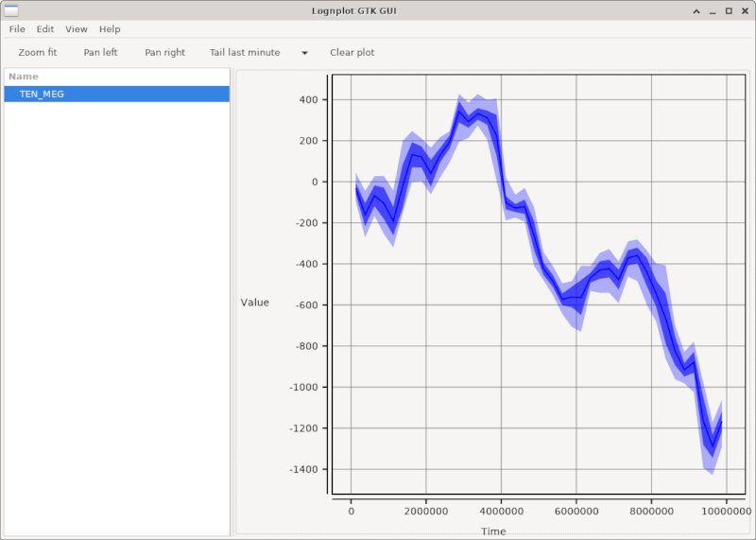Click the Time axis label

493,531
